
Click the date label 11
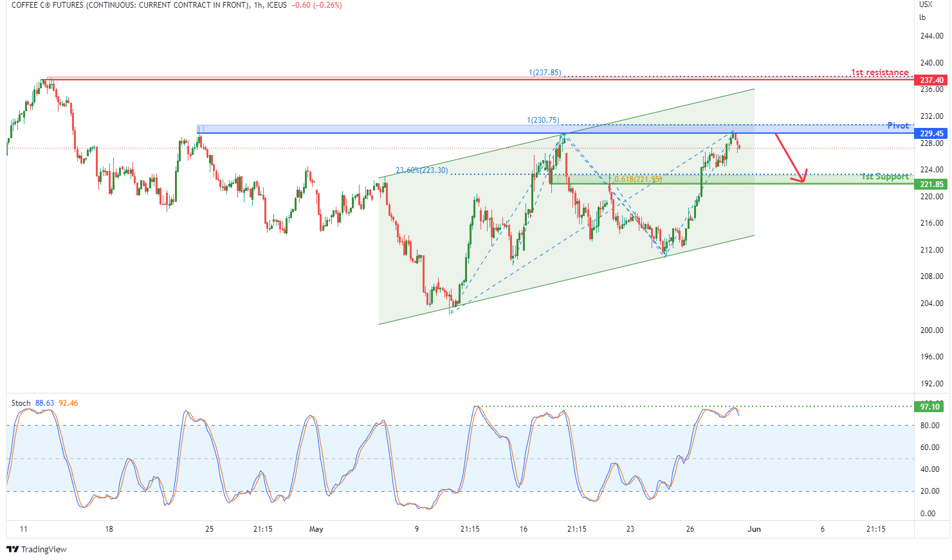pyautogui.click(x=24, y=529)
